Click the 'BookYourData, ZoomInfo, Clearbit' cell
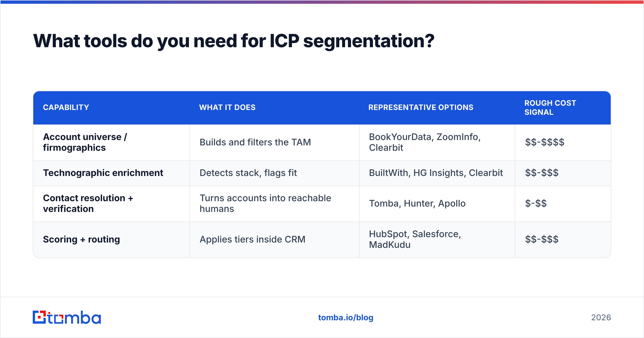The width and height of the screenshot is (644, 338). click(x=437, y=142)
